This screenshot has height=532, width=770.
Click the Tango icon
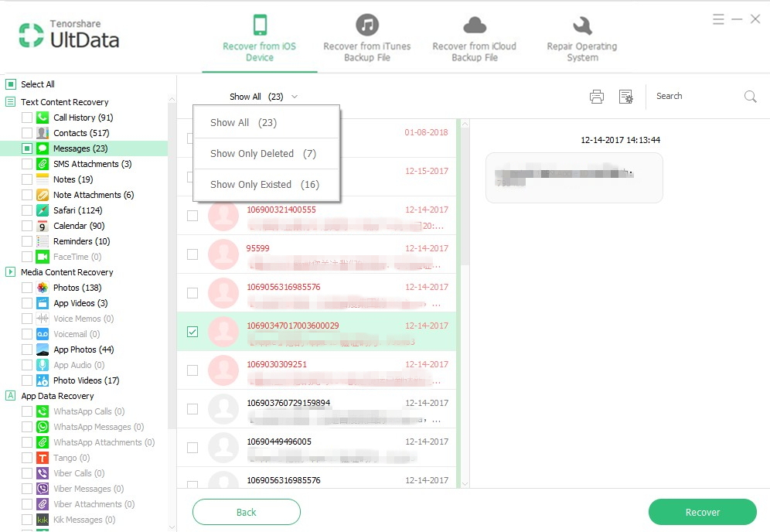point(43,458)
